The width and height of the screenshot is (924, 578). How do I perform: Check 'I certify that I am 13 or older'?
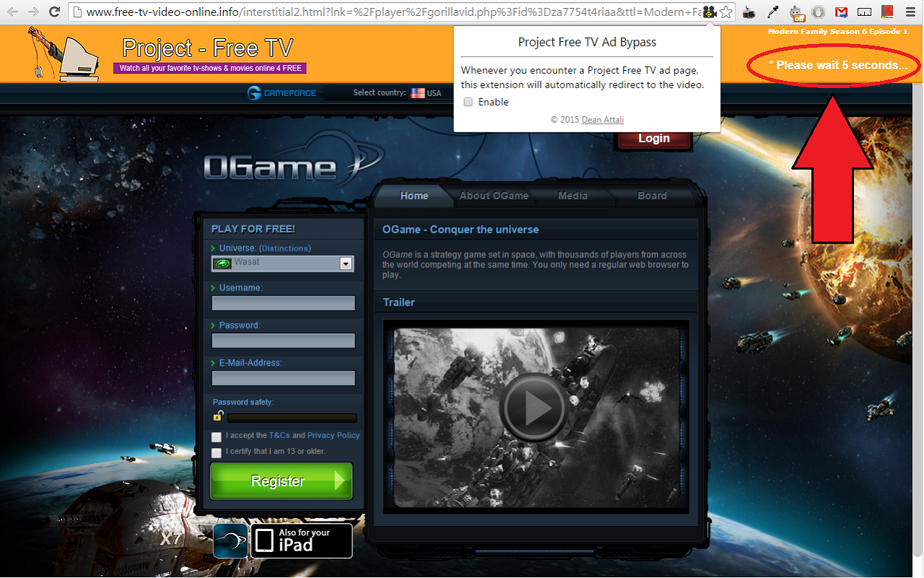(x=217, y=453)
